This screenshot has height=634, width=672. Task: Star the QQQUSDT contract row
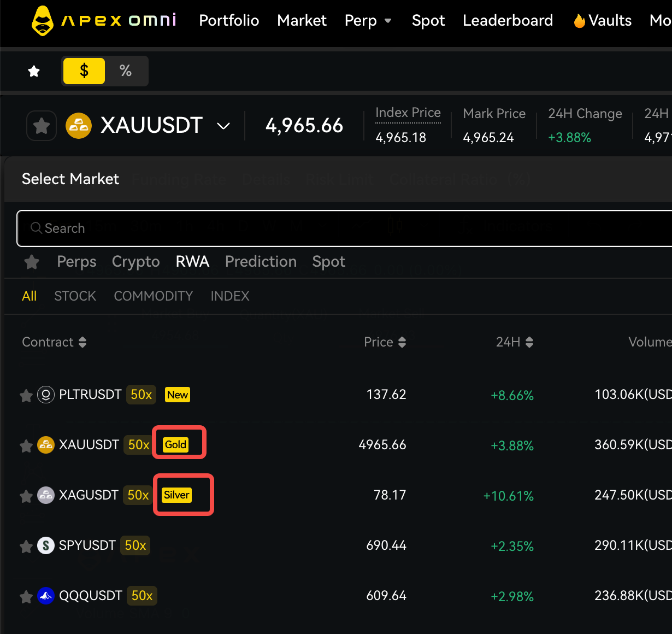[26, 596]
